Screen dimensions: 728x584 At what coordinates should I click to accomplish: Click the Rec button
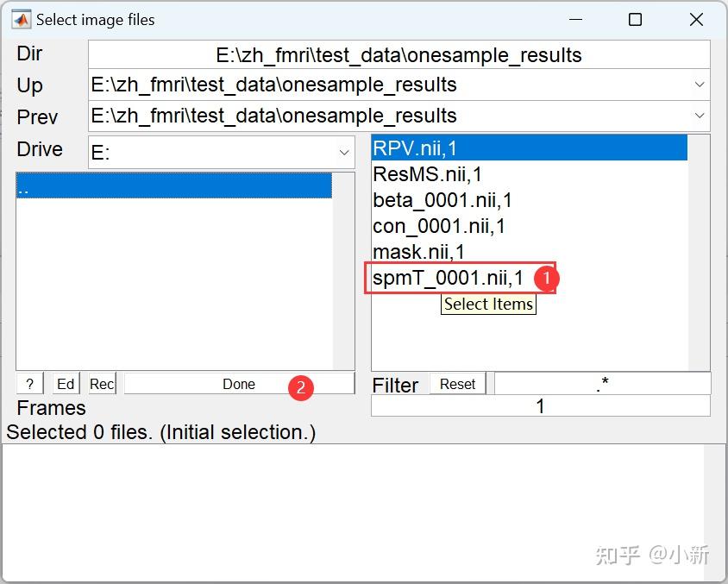tap(102, 384)
